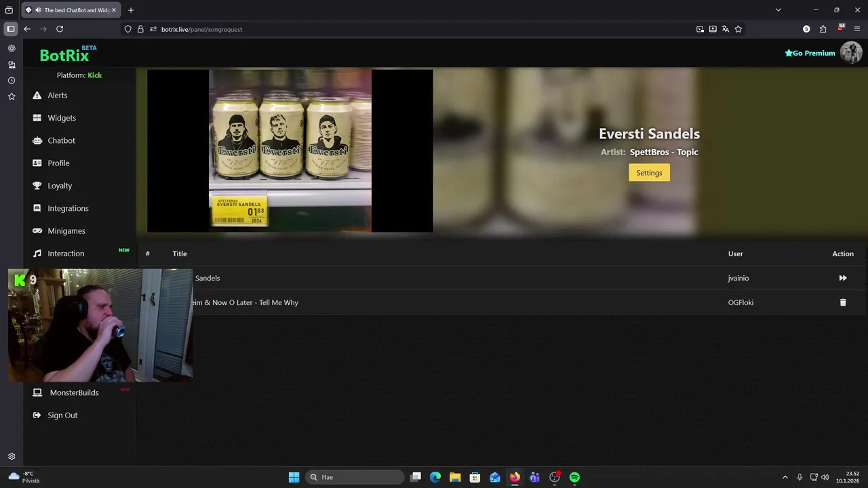The height and width of the screenshot is (488, 868).
Task: Open Spotify from taskbar
Action: (574, 477)
